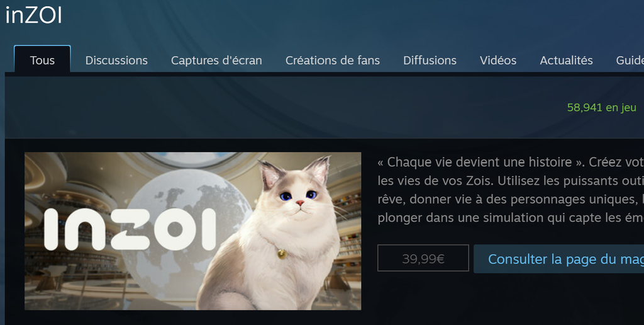Viewport: 644px width, 325px height.
Task: Open Consulter la page du magasin
Action: 558,259
